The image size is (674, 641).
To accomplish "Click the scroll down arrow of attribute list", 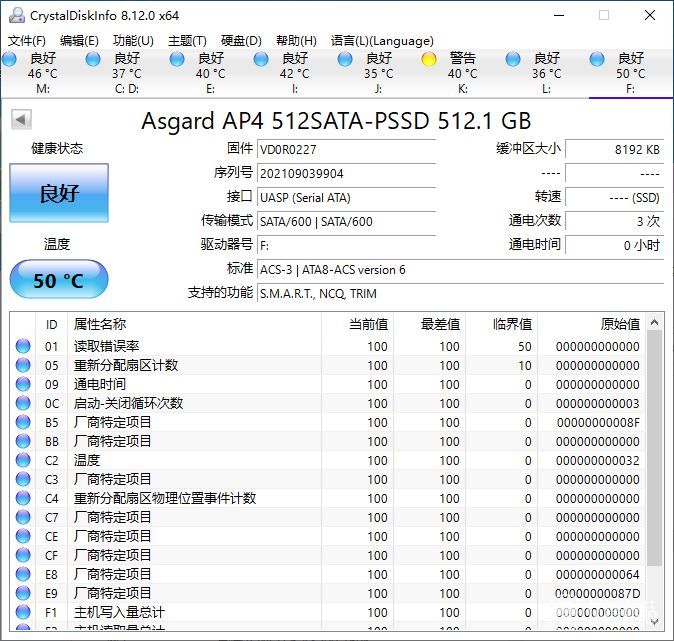I will (x=654, y=622).
